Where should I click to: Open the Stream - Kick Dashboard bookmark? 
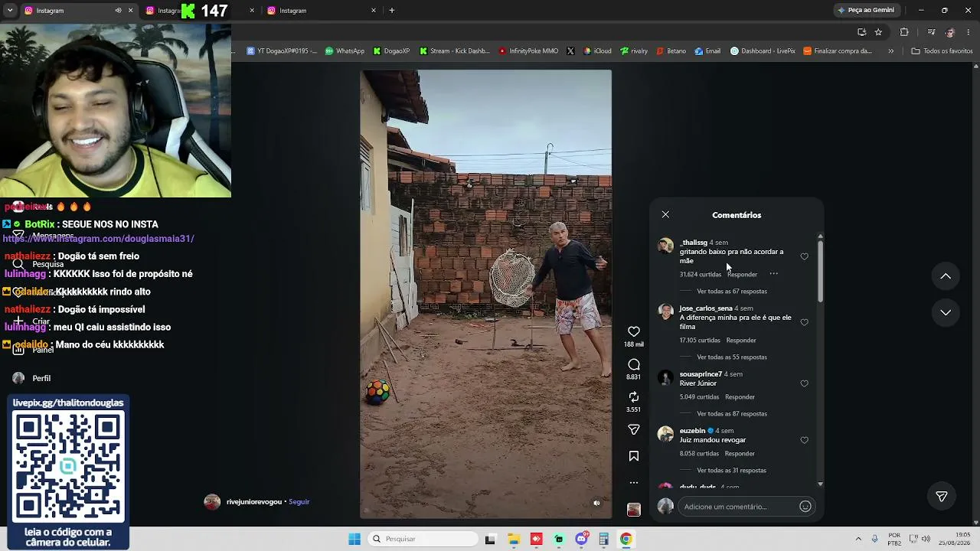[x=454, y=51]
